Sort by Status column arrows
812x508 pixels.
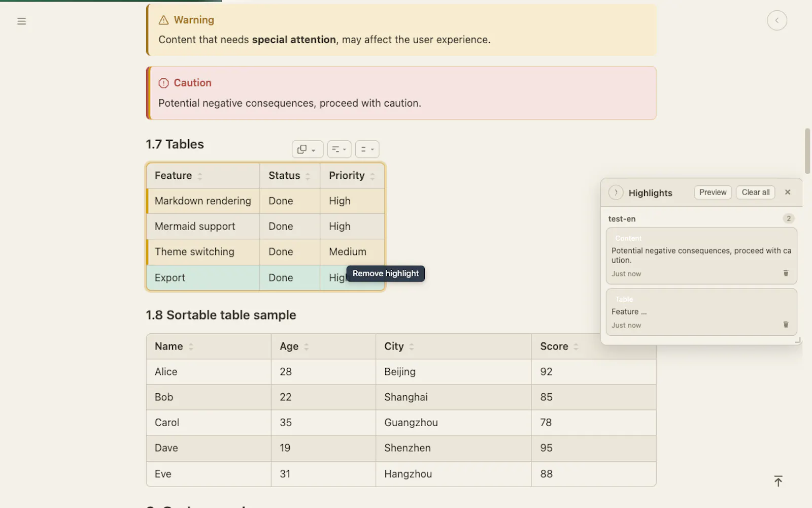click(308, 176)
